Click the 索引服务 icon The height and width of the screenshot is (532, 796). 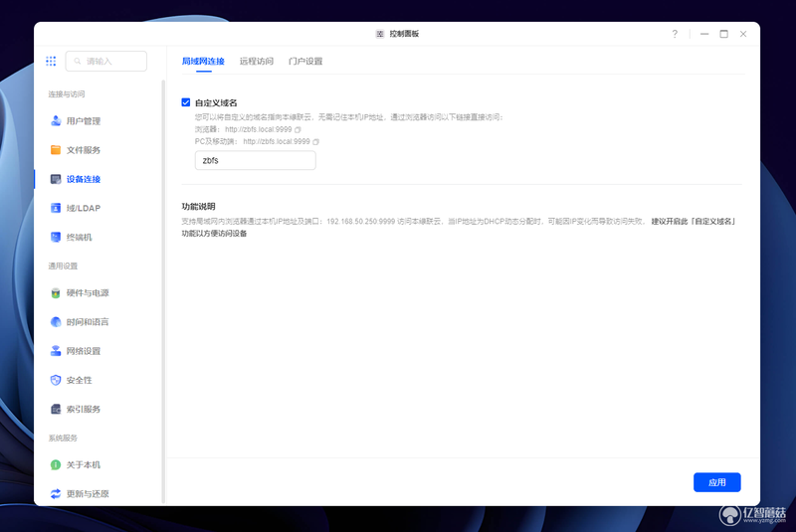[x=56, y=409]
